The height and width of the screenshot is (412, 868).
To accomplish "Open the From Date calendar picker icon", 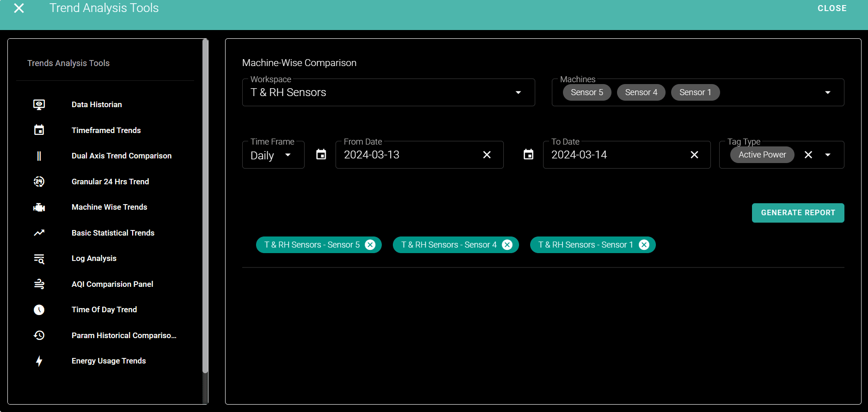I will click(321, 155).
